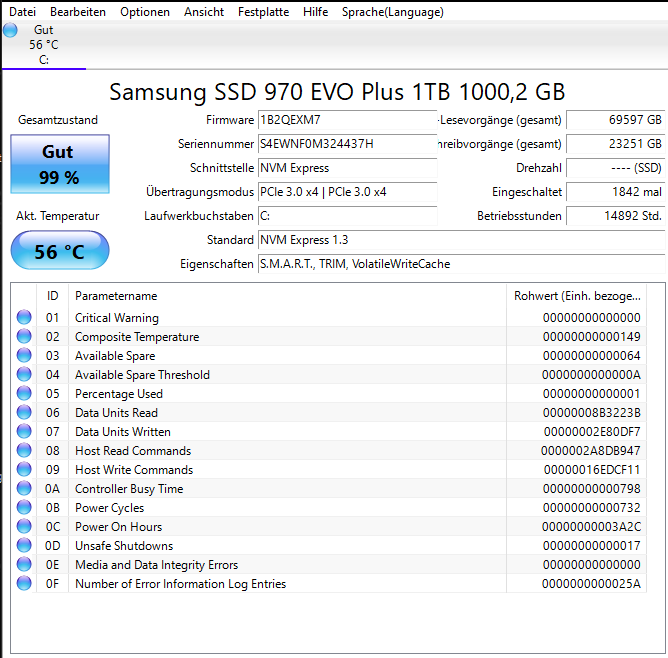
Task: Click status orb for Media and Data Integrity Errors
Action: (x=24, y=564)
